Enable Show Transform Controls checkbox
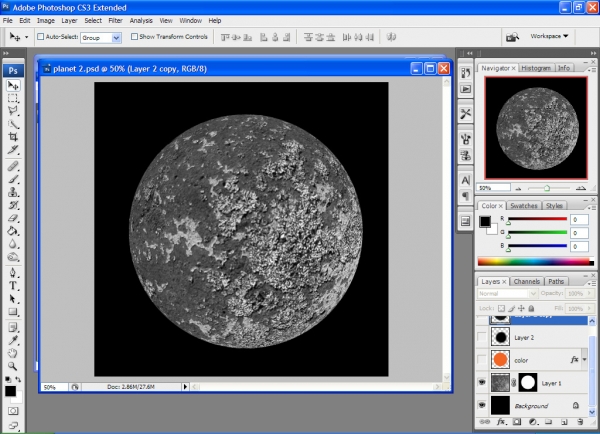 coord(134,37)
